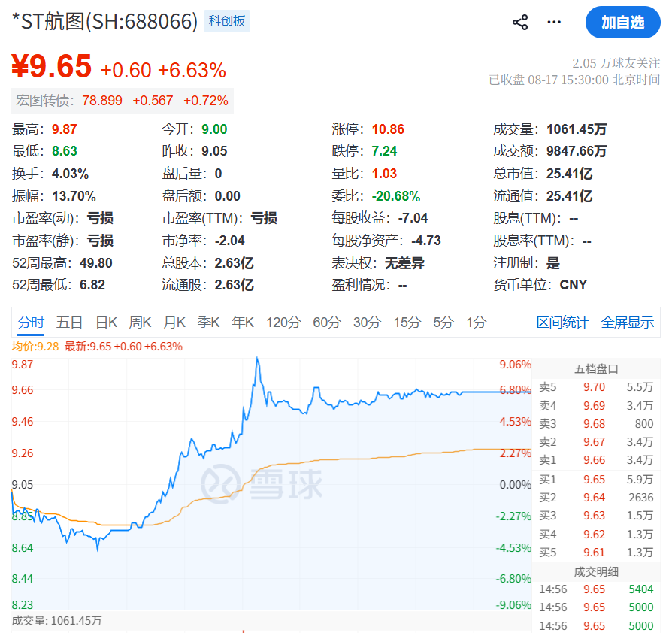Click the 52周最高 value 49.80

96,262
